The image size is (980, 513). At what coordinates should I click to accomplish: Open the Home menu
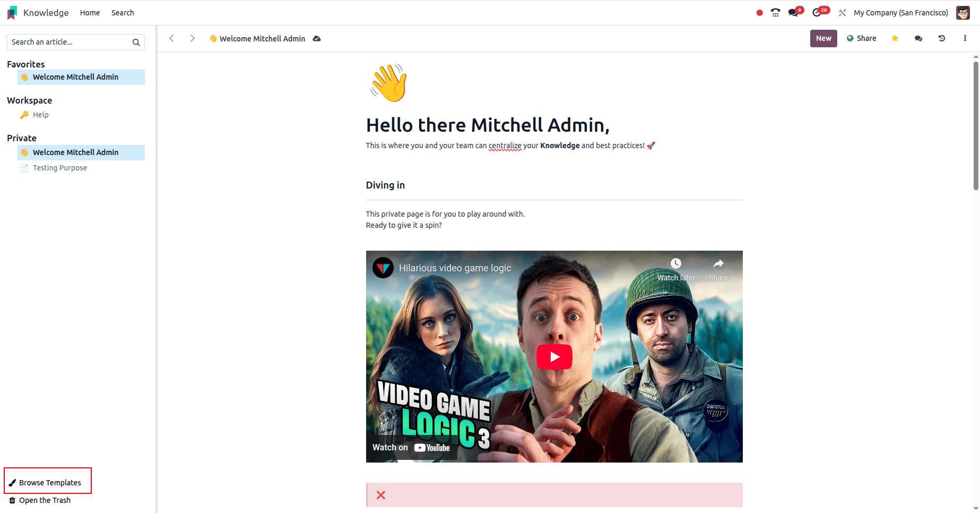pyautogui.click(x=90, y=13)
